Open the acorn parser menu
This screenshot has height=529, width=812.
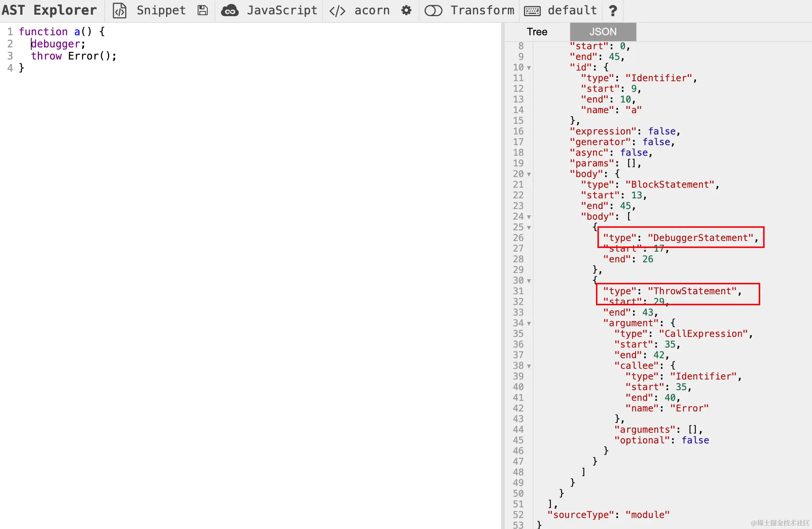point(372,11)
